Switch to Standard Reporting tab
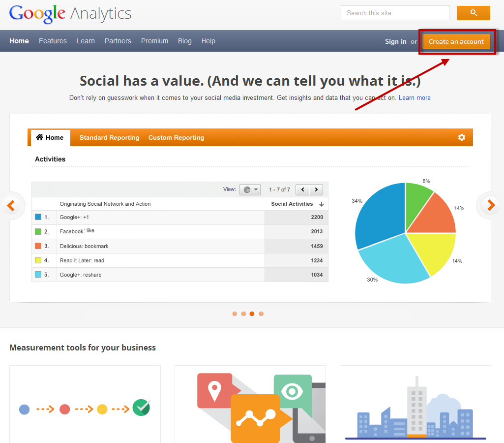The height and width of the screenshot is (443, 504). (x=109, y=138)
